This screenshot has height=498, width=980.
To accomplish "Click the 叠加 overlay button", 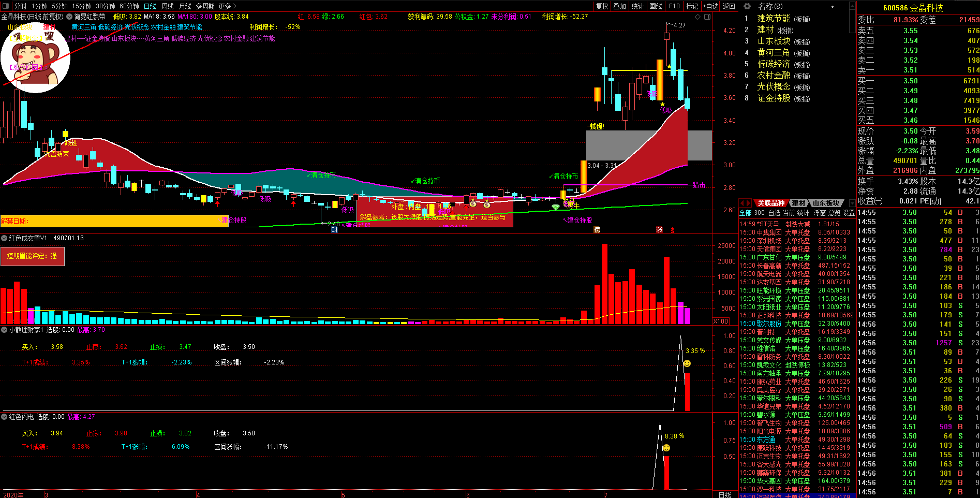I will pyautogui.click(x=620, y=6).
